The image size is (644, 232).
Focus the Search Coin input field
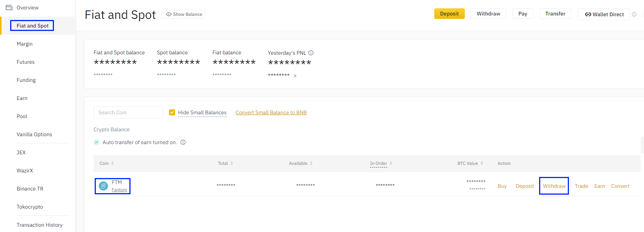[128, 112]
